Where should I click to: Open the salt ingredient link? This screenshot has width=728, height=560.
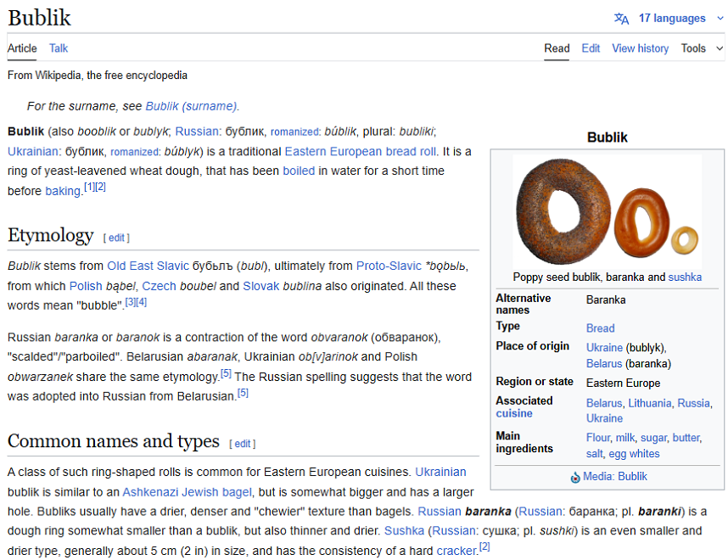[x=594, y=454]
